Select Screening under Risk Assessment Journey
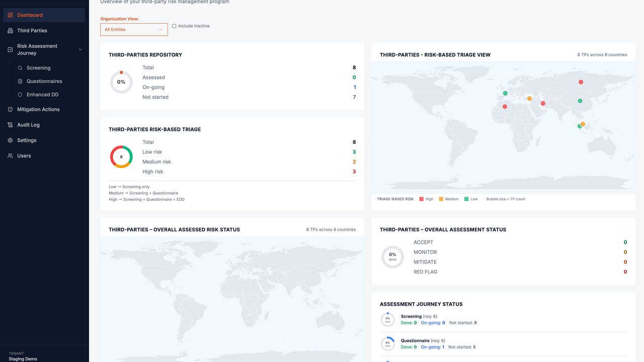 click(49, 68)
